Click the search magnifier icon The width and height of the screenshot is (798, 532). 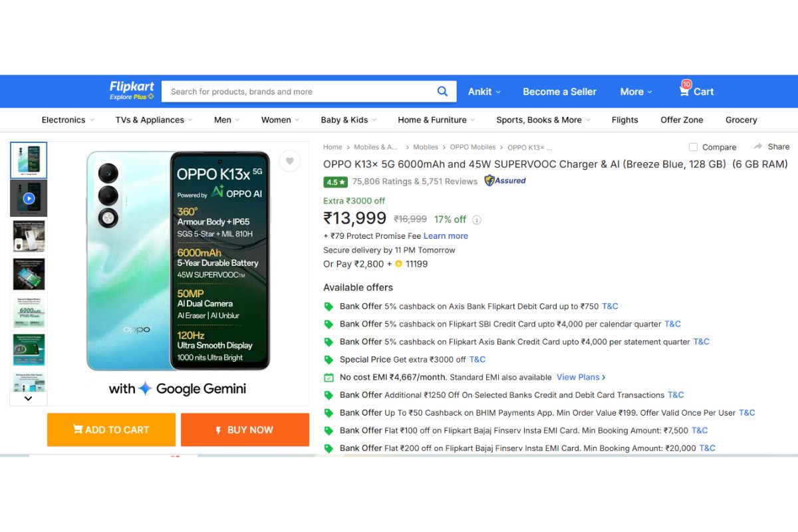click(442, 91)
